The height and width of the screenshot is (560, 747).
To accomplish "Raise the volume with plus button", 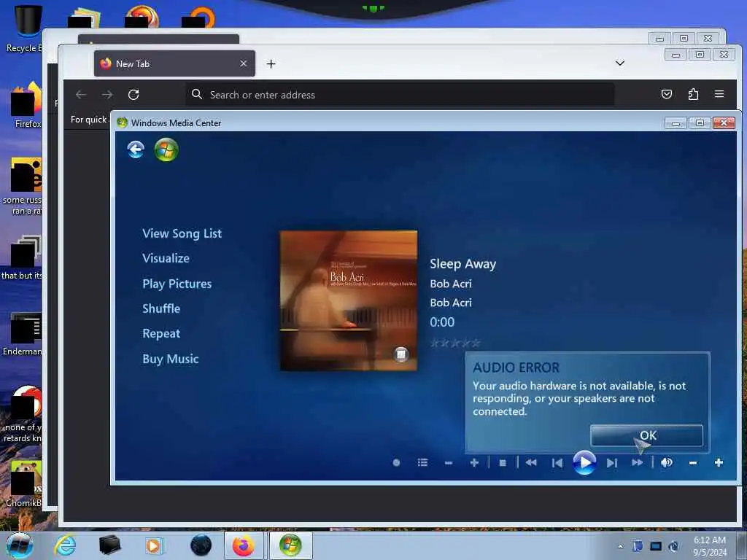I will tap(719, 463).
